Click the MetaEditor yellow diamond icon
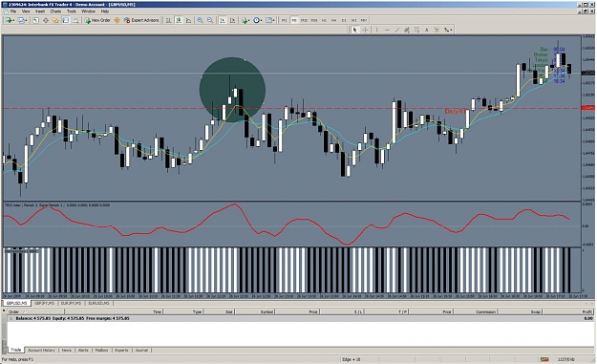This screenshot has width=597, height=364. pos(117,20)
